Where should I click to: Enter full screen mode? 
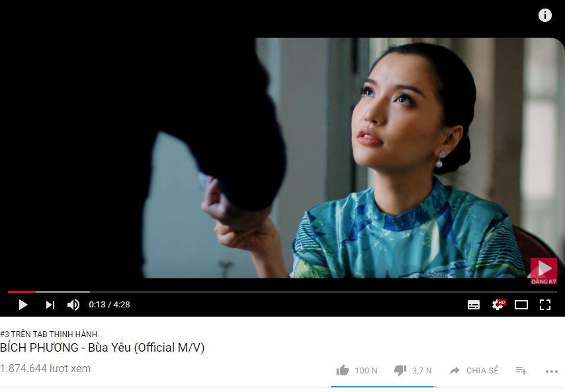point(545,305)
